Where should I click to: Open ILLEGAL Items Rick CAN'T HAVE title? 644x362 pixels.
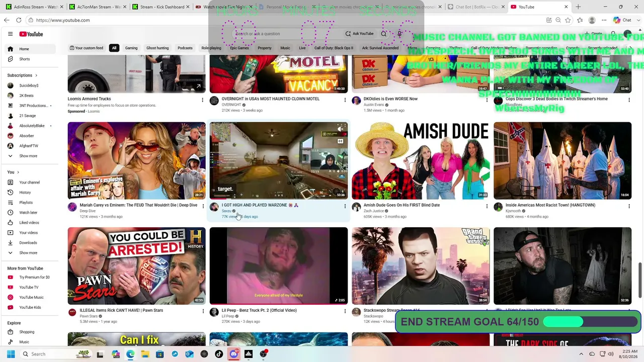121,310
